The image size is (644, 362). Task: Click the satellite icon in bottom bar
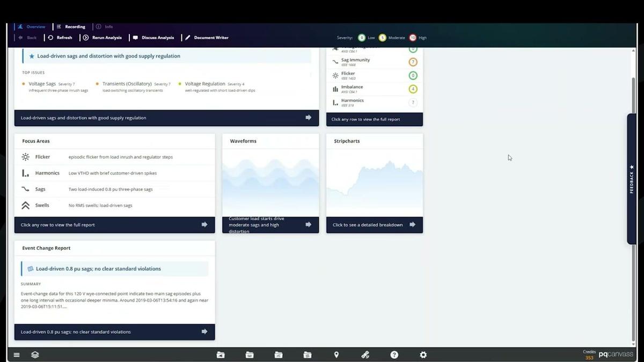(365, 354)
